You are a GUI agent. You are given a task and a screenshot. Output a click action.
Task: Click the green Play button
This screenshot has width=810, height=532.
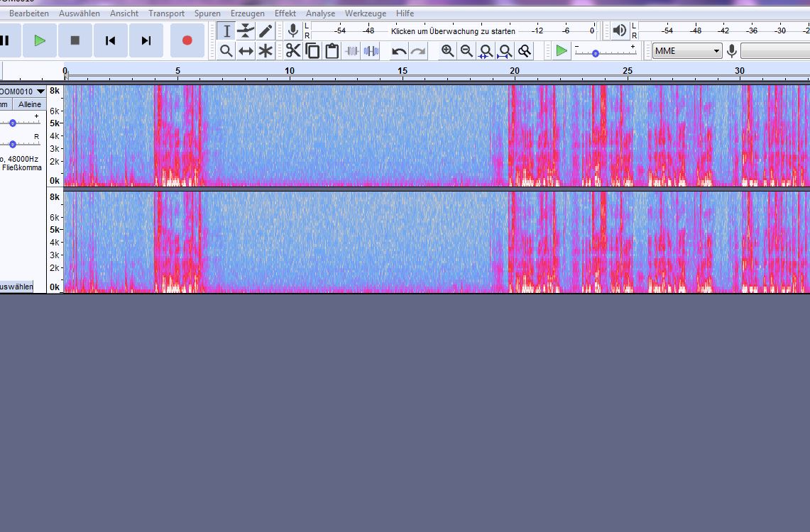(x=39, y=40)
